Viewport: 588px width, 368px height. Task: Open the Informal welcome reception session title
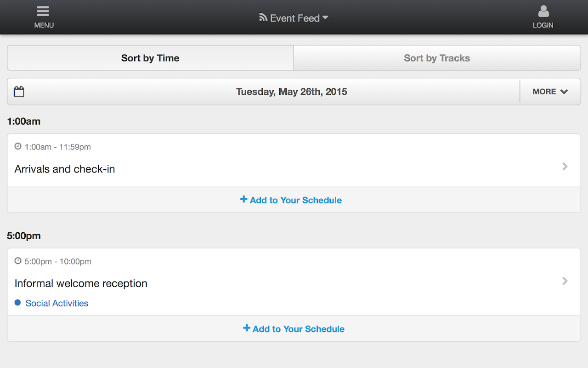81,283
